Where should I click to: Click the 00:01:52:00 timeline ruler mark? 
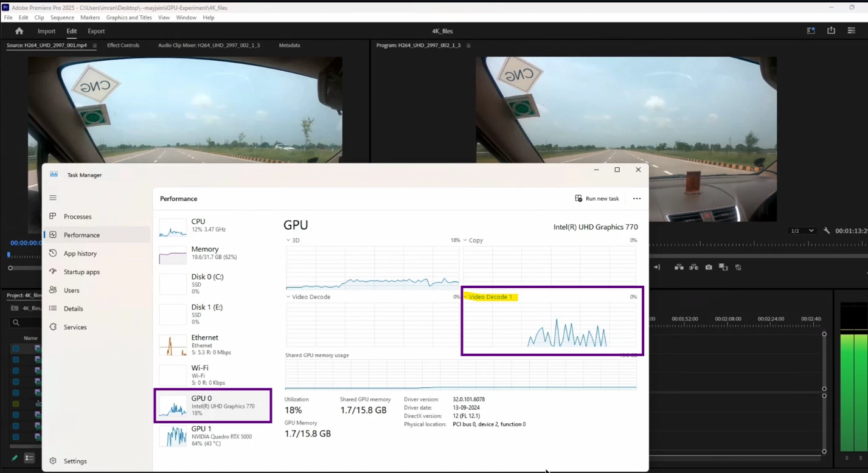[684, 319]
